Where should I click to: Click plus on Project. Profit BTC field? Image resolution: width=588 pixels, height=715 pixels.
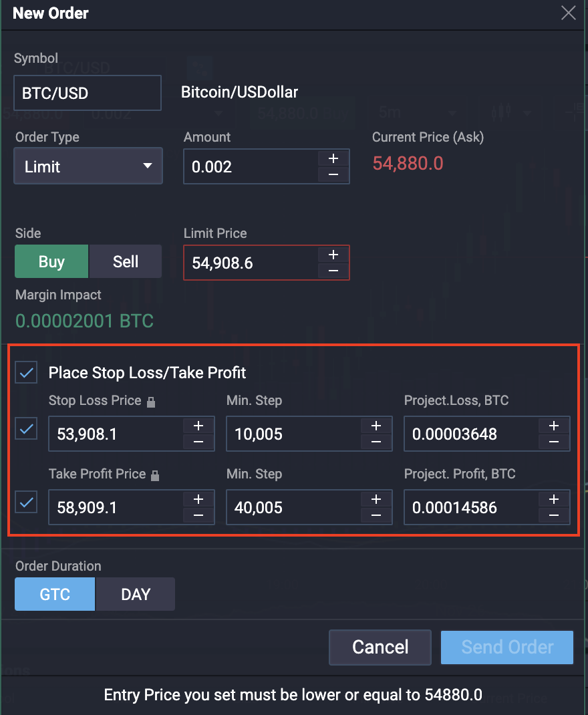click(553, 499)
